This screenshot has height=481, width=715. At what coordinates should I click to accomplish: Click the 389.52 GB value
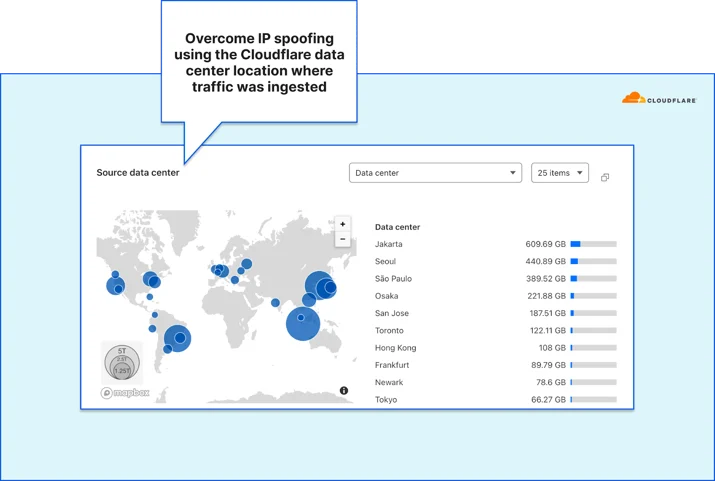(545, 279)
